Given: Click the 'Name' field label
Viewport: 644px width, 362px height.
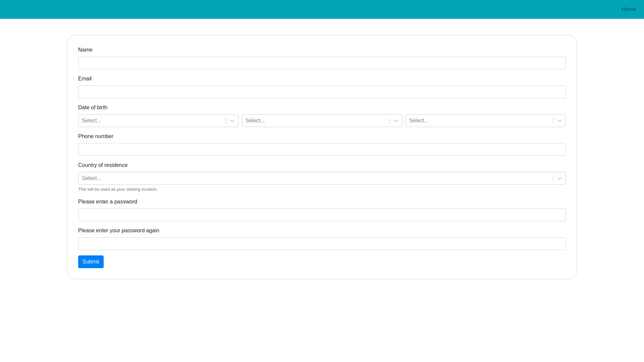Looking at the screenshot, I should (85, 50).
